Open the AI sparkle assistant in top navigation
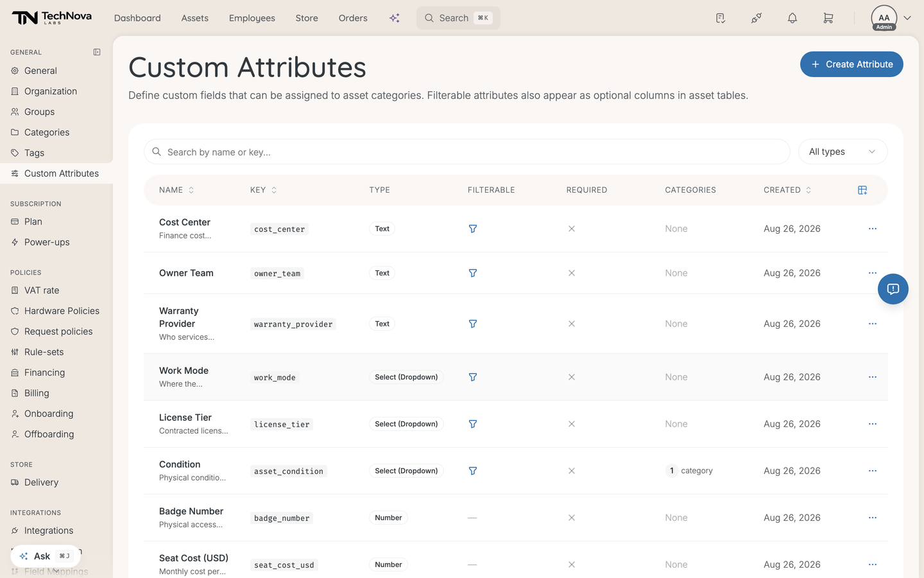 395,18
